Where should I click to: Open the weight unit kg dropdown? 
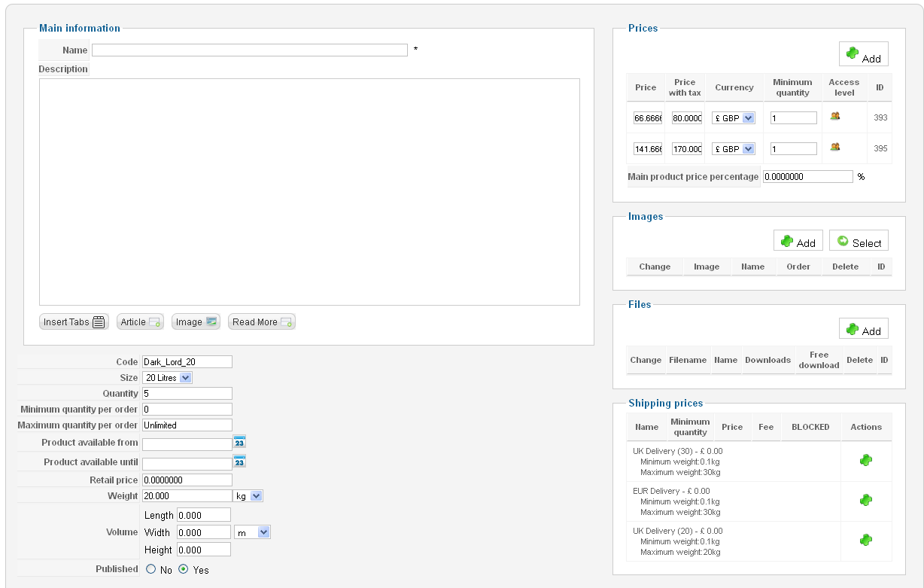point(248,496)
